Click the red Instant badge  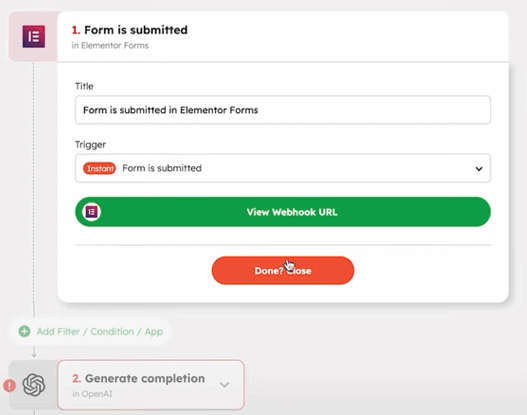tap(99, 168)
